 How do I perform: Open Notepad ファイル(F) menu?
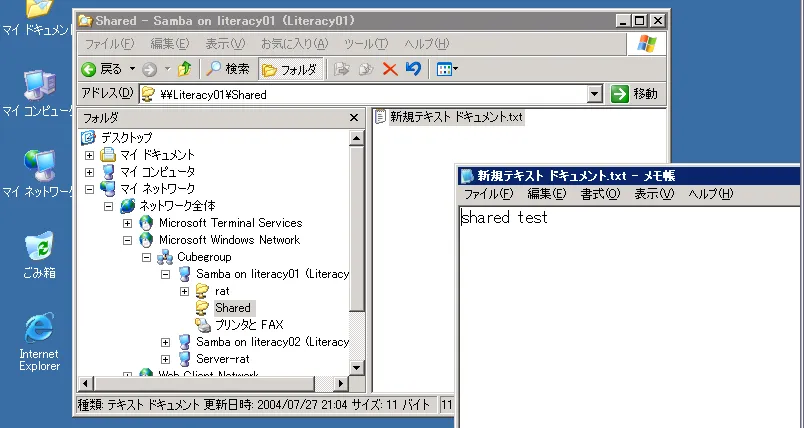[x=488, y=194]
